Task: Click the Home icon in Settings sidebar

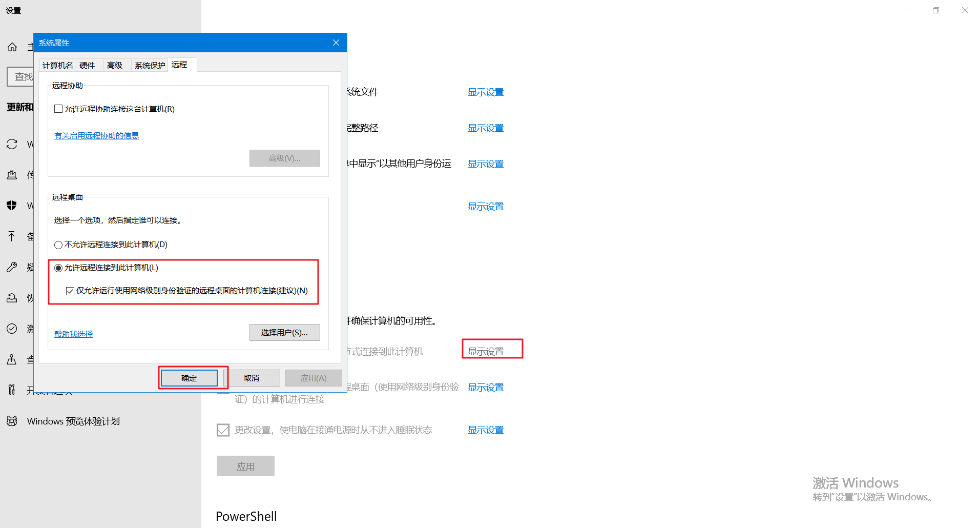Action: (x=12, y=47)
